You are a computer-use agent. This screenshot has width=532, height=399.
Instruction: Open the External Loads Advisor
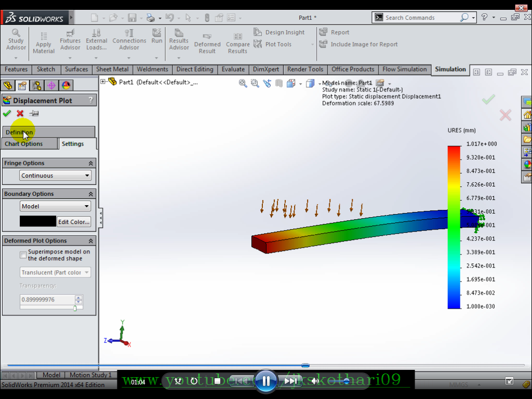point(96,39)
